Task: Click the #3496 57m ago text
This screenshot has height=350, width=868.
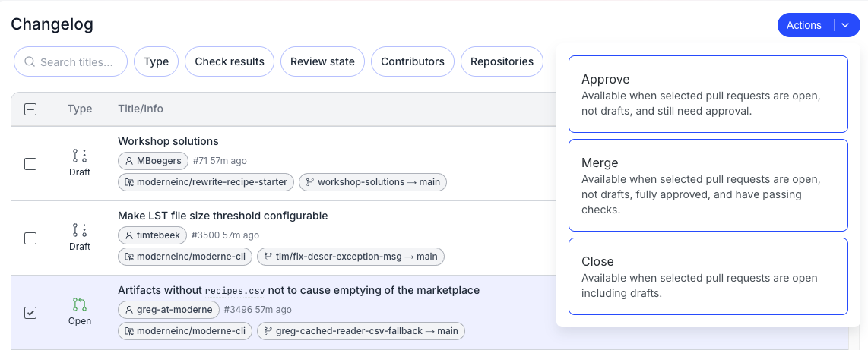Action: 258,310
